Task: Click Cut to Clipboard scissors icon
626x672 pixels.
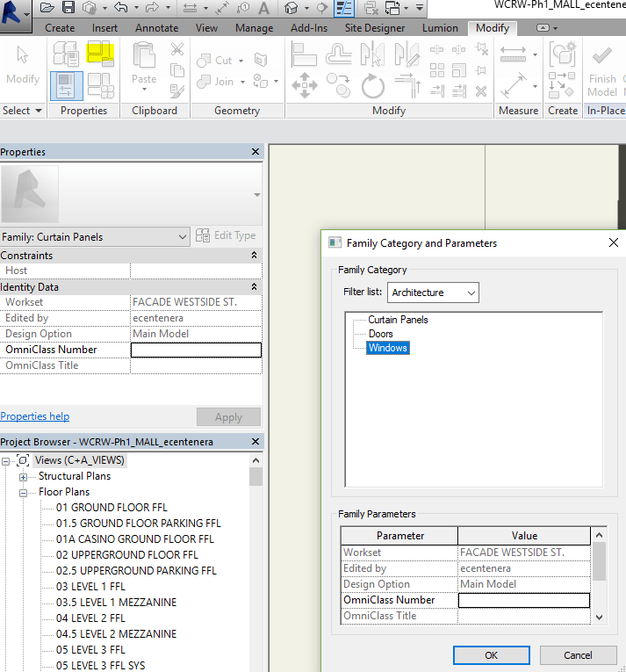Action: (x=177, y=49)
